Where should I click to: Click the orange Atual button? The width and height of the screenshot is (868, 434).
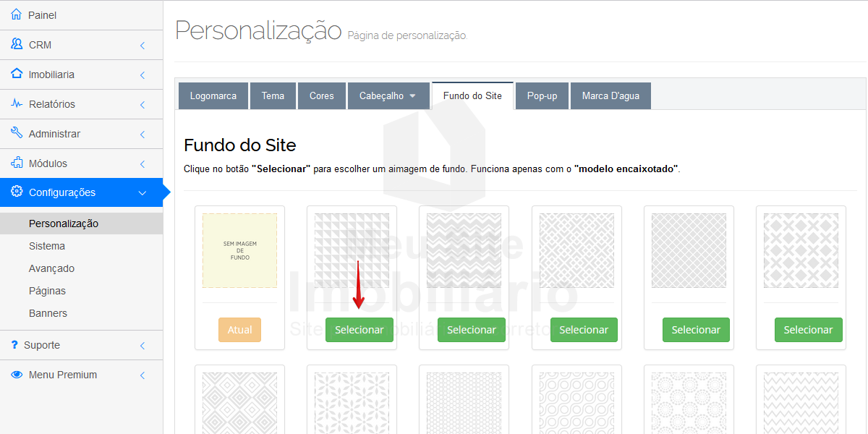click(239, 330)
